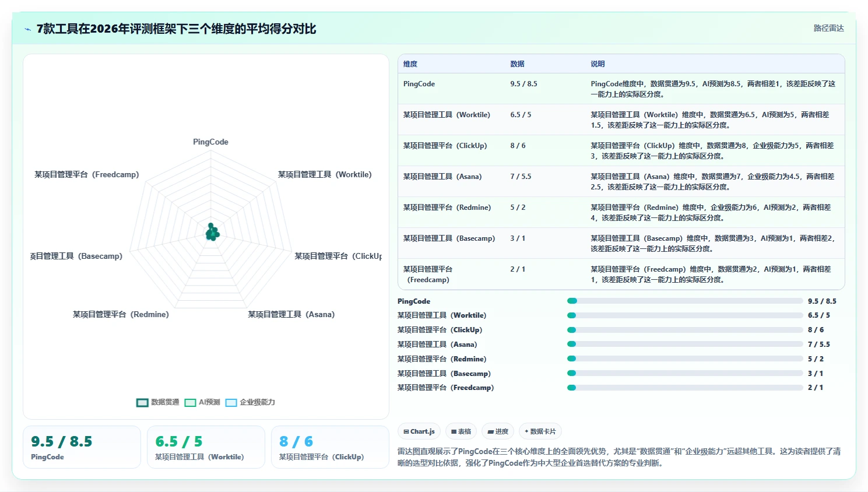Image resolution: width=868 pixels, height=492 pixels.
Task: Click the 9.5 / 8.5 table cell
Action: (523, 84)
